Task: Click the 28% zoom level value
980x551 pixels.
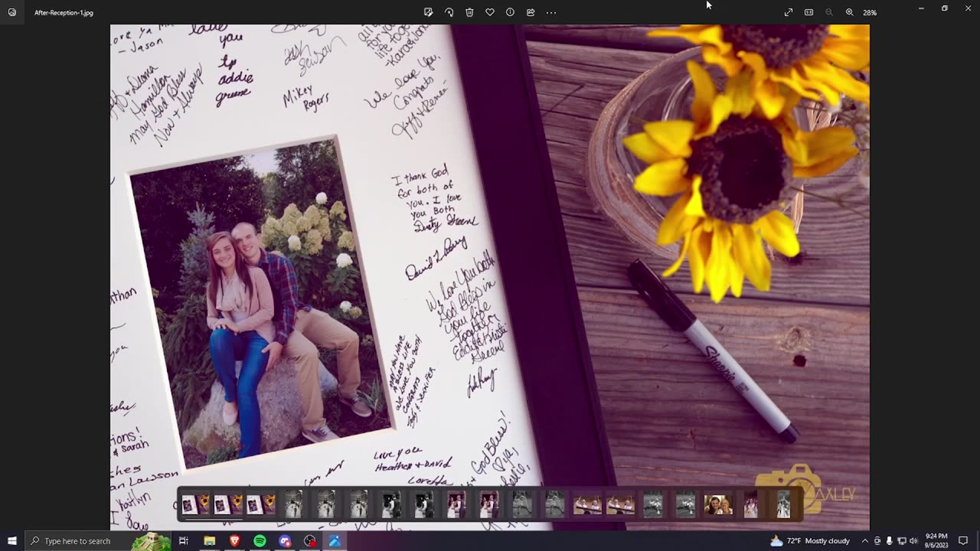Action: coord(870,12)
